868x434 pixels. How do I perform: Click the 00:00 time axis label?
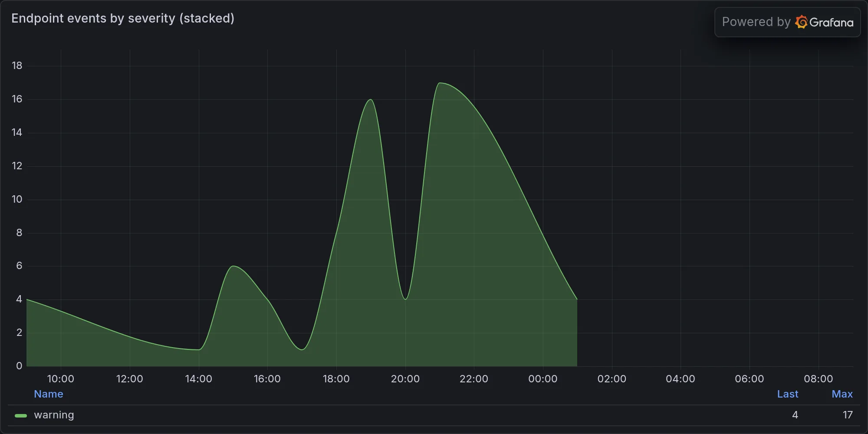[543, 379]
